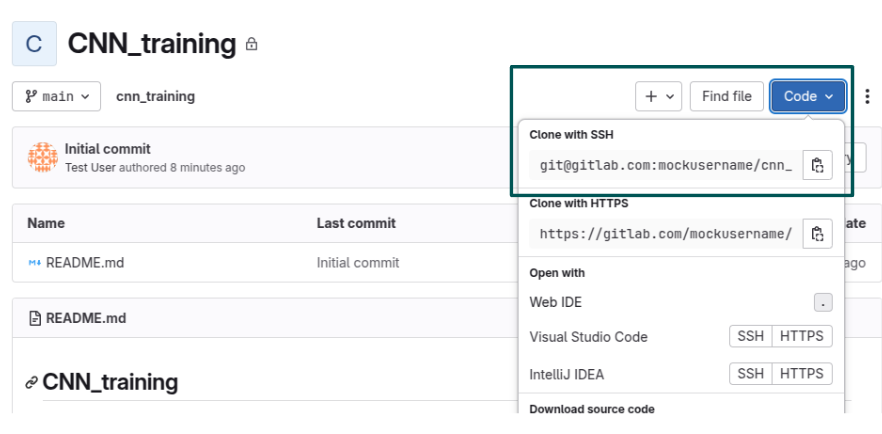
Task: Open in IntelliJ IDEA via HTTPS
Action: pyautogui.click(x=802, y=374)
